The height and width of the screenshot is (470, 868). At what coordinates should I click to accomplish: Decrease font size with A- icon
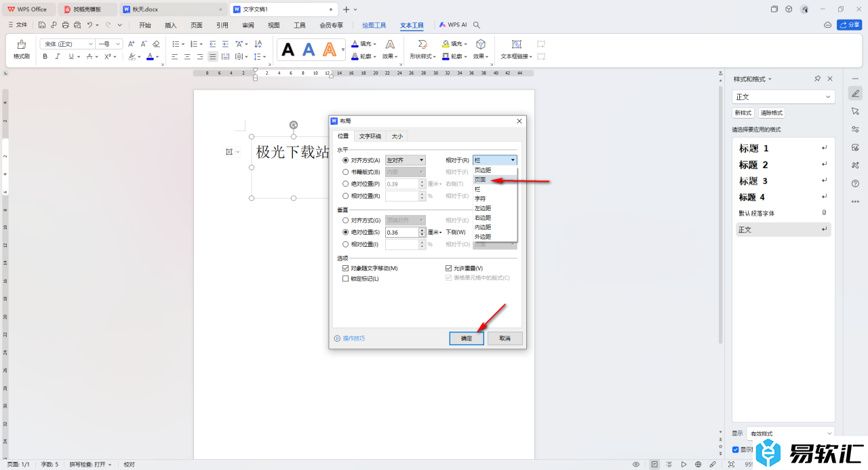(x=144, y=44)
